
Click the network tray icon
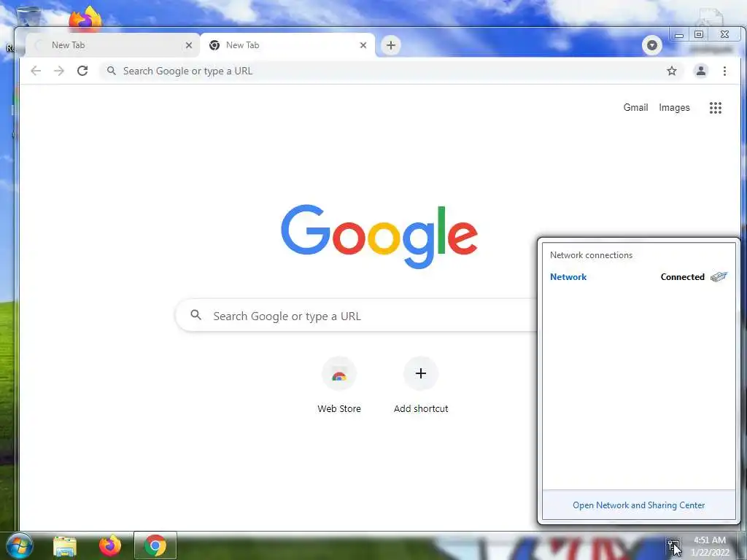(673, 545)
